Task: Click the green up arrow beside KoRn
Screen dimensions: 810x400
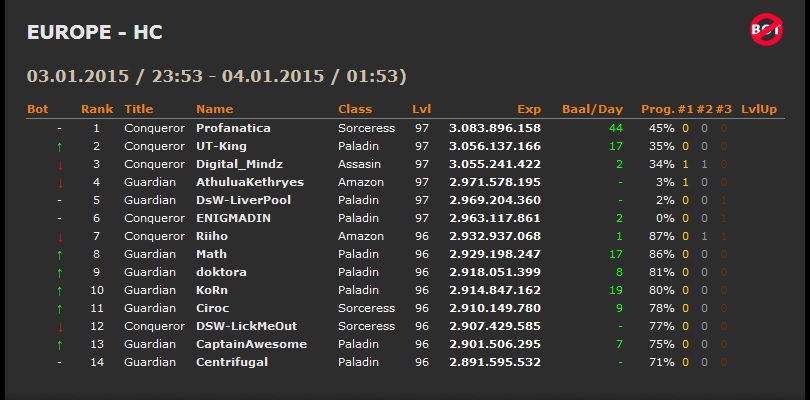Action: click(x=60, y=290)
